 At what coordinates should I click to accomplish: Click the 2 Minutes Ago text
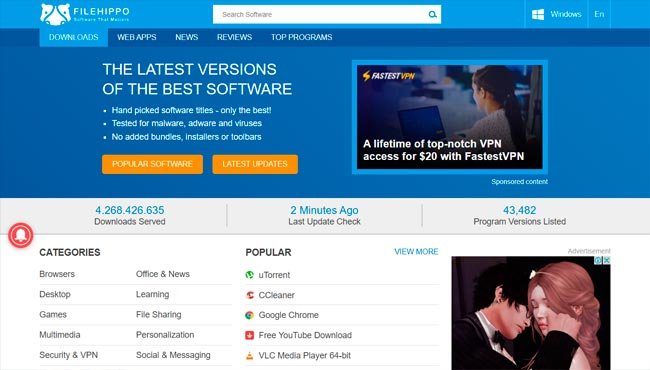pyautogui.click(x=324, y=210)
